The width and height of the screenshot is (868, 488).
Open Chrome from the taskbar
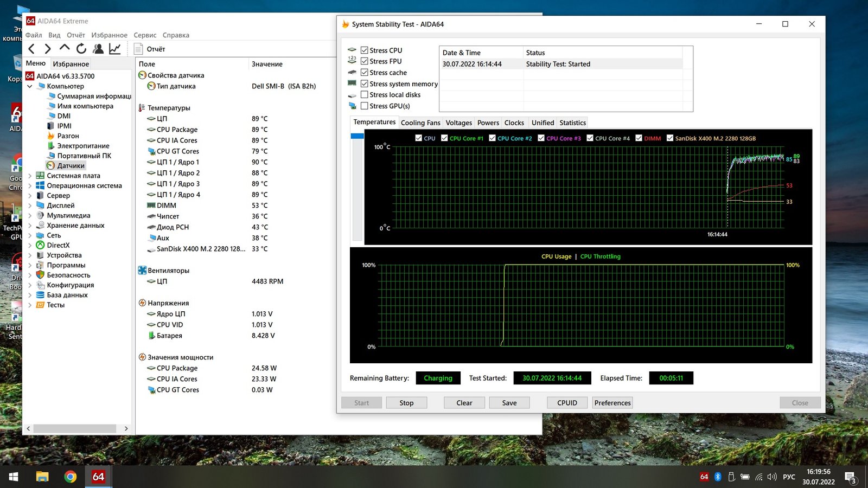click(x=70, y=477)
